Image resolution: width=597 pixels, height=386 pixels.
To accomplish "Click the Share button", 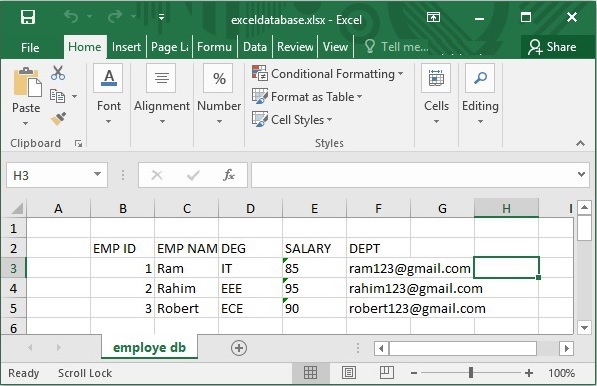I will coord(552,47).
